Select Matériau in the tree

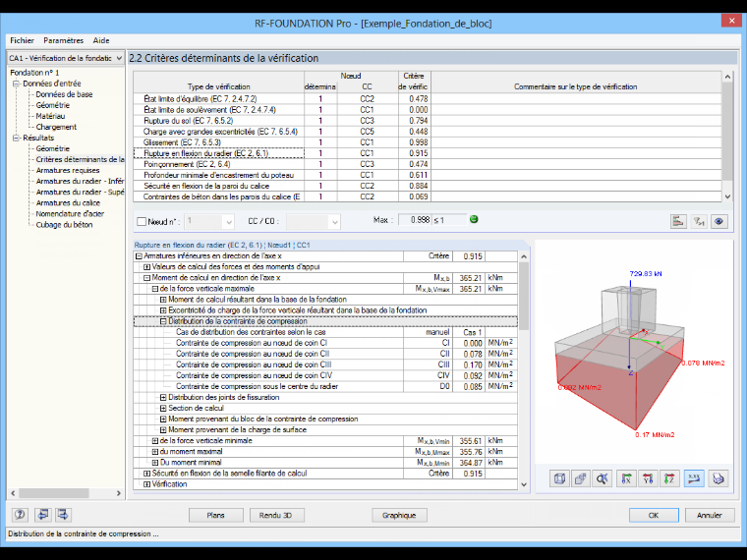point(50,116)
